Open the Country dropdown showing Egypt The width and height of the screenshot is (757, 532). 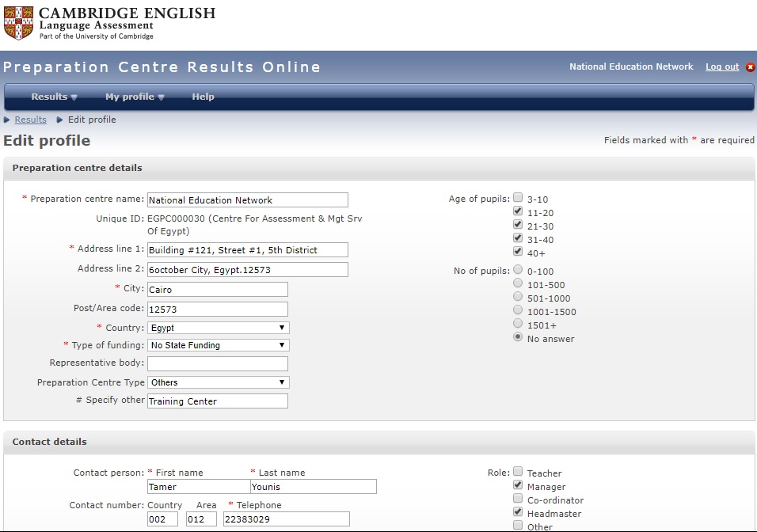(x=219, y=328)
